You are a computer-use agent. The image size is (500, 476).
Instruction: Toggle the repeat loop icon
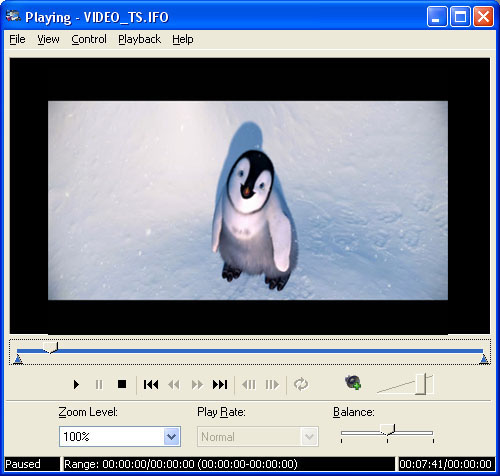[x=301, y=384]
